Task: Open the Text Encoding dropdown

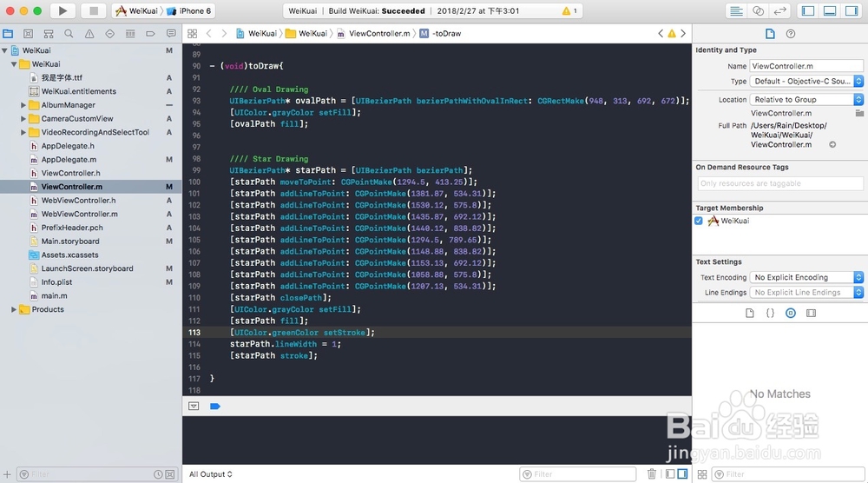Action: pyautogui.click(x=806, y=277)
